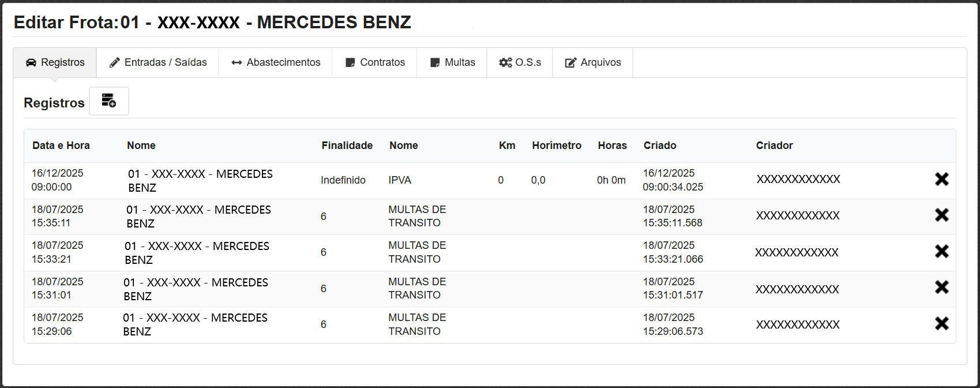Delete the IPVA record dated 16/12/2025
Viewport: 980px width, 388px height.
941,180
